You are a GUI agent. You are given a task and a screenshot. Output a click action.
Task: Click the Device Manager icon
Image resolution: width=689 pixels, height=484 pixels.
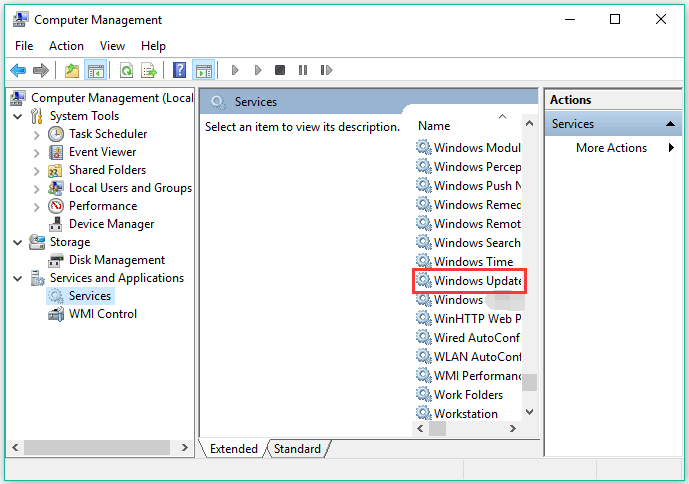coord(55,224)
